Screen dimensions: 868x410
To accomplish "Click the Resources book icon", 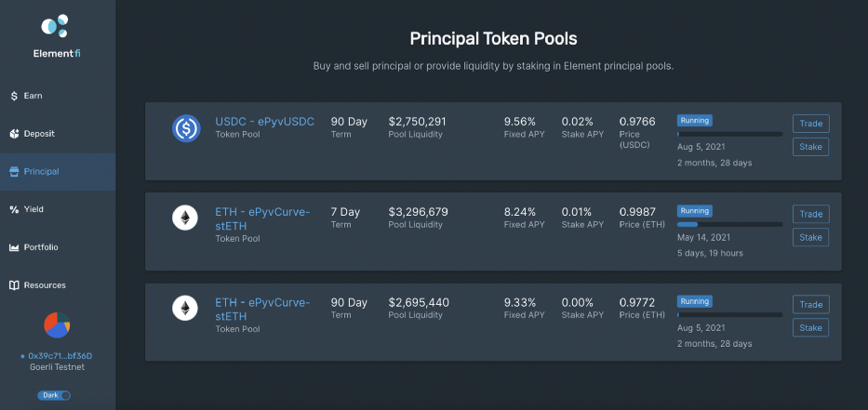I will (14, 285).
